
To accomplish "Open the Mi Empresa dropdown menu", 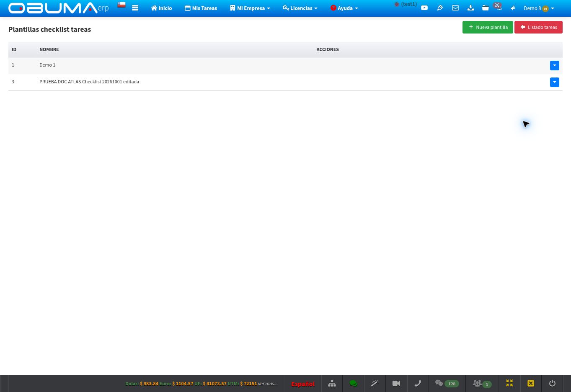I will tap(250, 8).
